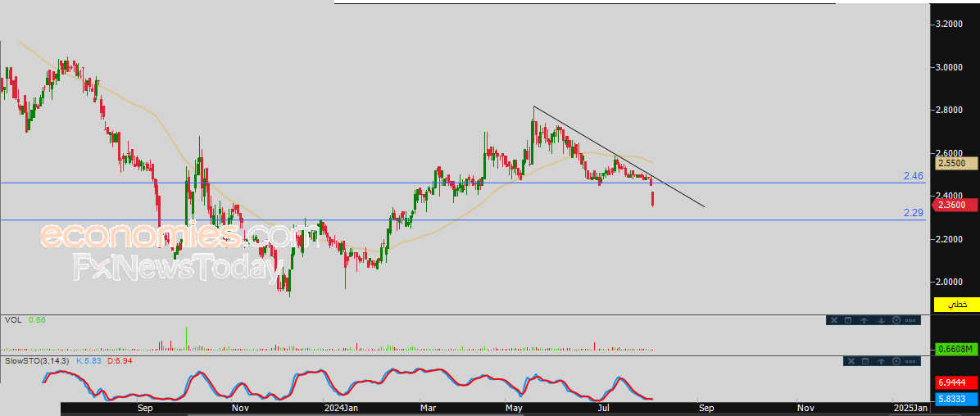Maximize the SlowSTO indicator panel

point(865,361)
